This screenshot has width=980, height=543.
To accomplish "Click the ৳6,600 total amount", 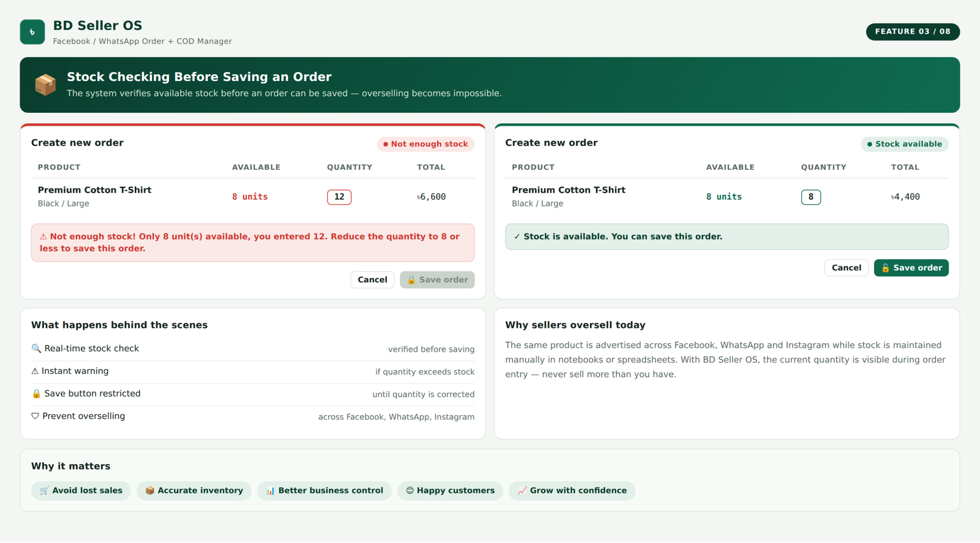I will 431,197.
